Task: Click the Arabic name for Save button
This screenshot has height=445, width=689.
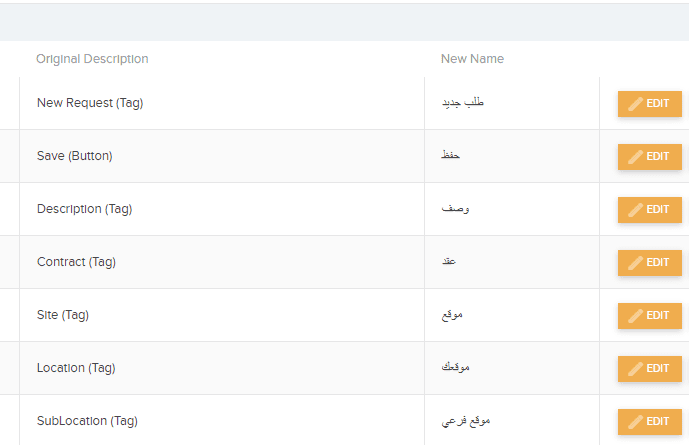Action: click(450, 155)
